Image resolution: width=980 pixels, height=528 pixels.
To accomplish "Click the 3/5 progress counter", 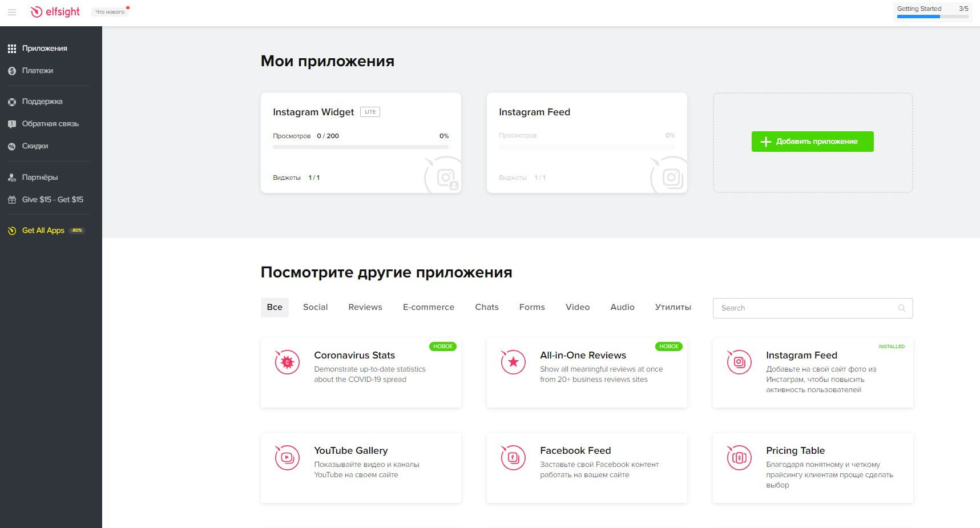I will coord(963,9).
